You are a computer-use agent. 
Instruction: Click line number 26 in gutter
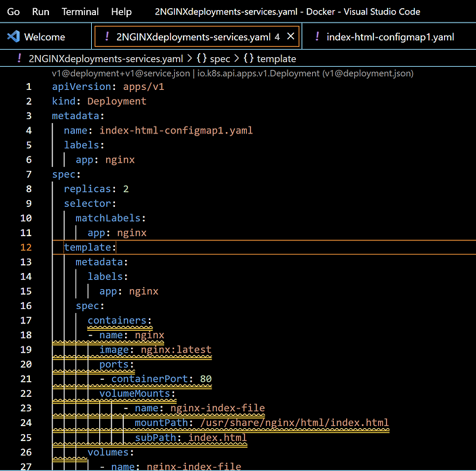tap(26, 452)
